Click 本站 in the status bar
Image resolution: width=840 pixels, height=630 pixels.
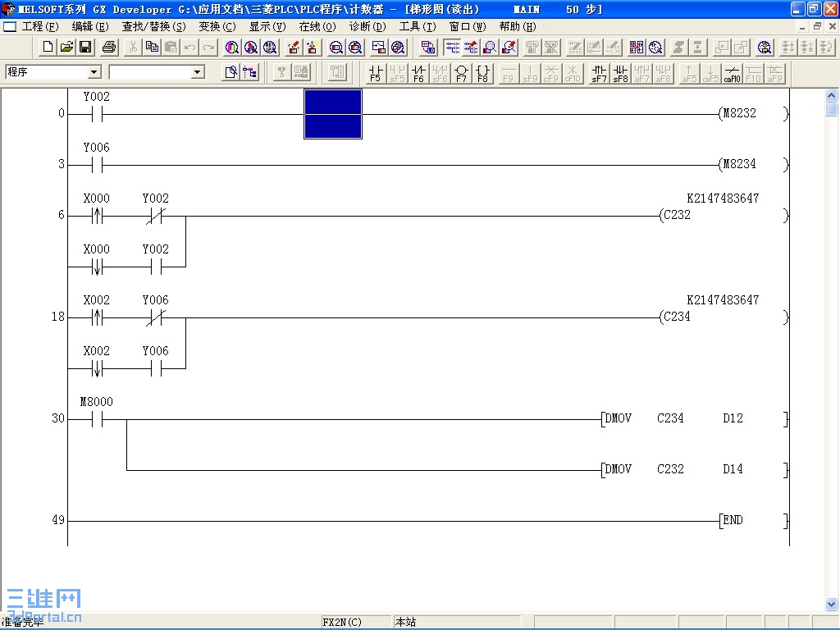[405, 622]
